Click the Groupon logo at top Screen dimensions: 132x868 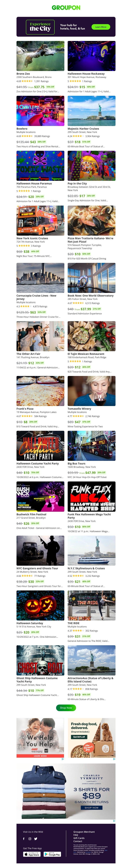[x=66, y=7]
